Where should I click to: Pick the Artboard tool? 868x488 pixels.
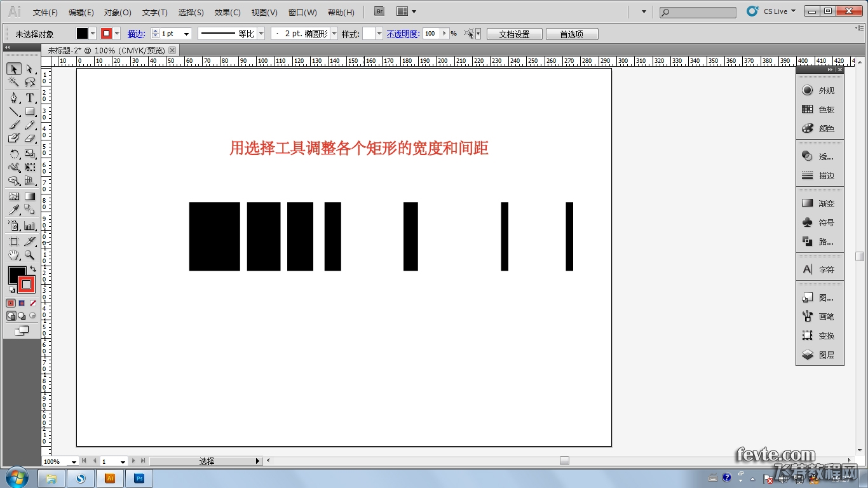pos(14,241)
